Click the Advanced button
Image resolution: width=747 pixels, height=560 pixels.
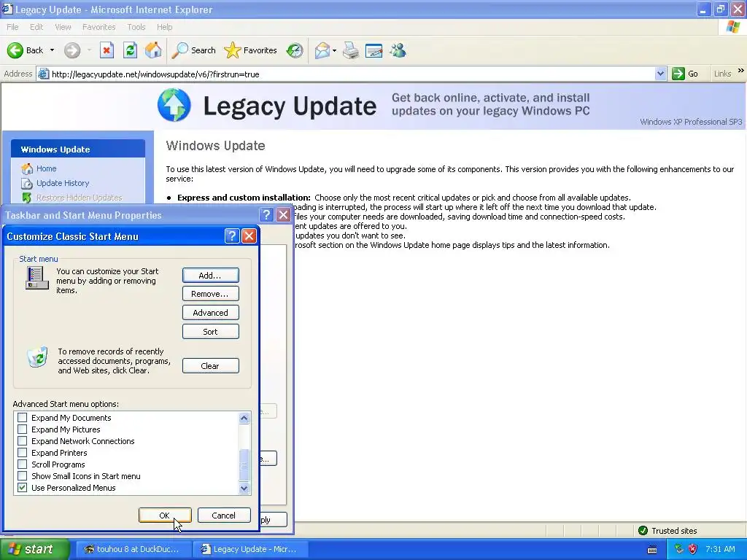tap(211, 313)
